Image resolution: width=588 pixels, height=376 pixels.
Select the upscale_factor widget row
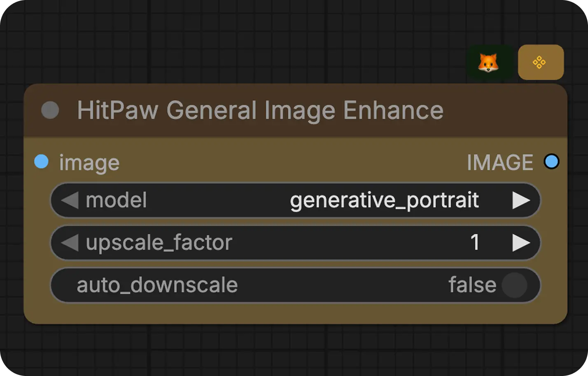pyautogui.click(x=288, y=243)
